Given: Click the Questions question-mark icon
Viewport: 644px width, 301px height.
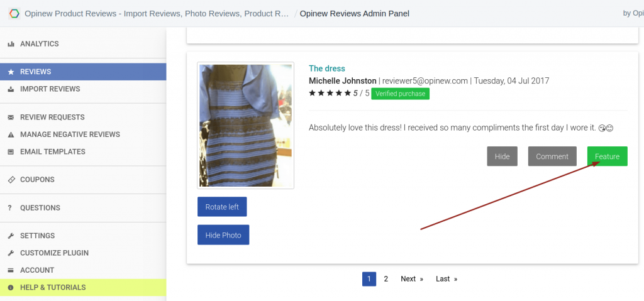Looking at the screenshot, I should coord(10,208).
